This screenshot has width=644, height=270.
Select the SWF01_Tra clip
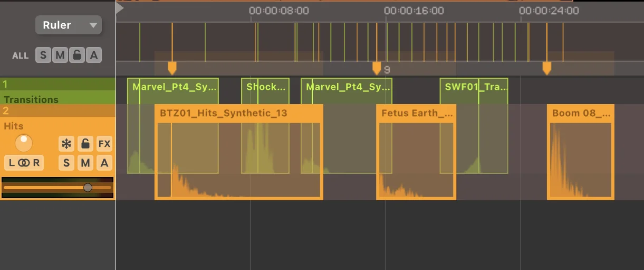coord(474,126)
